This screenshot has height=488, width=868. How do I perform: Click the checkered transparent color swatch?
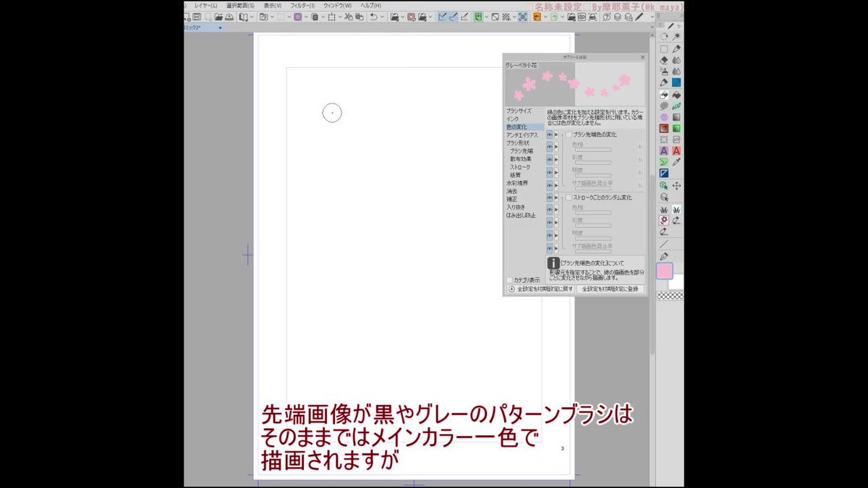pos(670,296)
